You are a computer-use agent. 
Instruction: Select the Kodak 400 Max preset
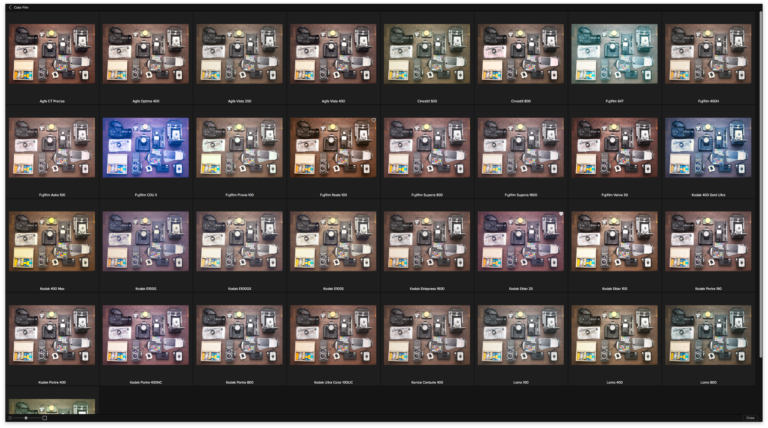(52, 241)
